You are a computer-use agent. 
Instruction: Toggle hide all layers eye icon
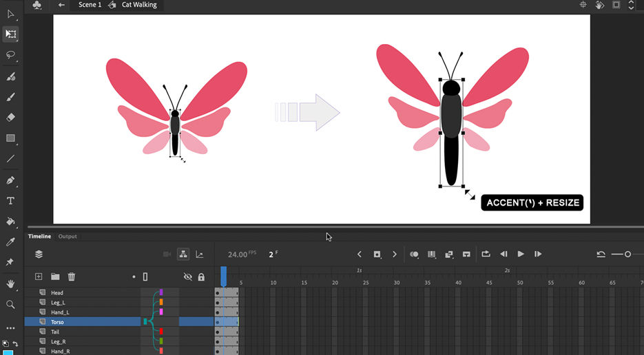point(188,277)
